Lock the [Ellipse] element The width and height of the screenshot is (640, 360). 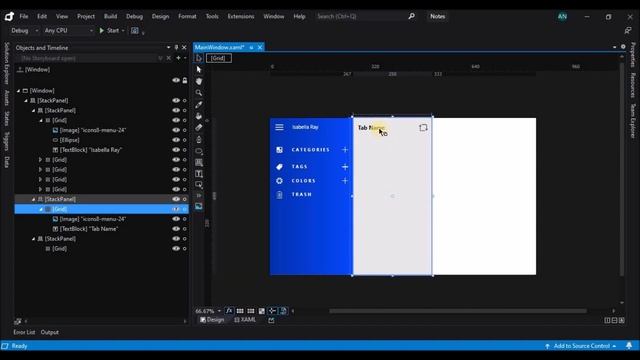184,140
